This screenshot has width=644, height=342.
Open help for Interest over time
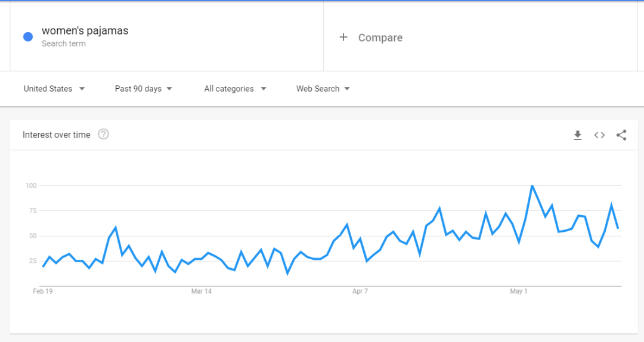pos(104,134)
